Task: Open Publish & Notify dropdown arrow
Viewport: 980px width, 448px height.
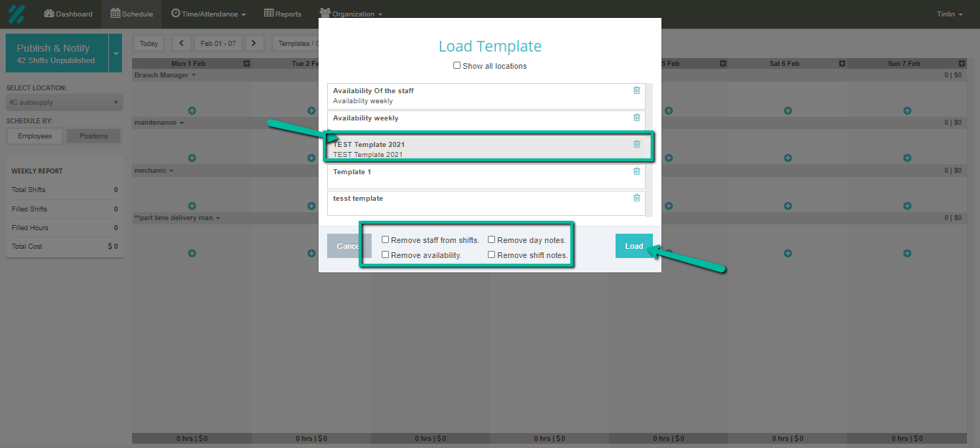Action: [116, 53]
